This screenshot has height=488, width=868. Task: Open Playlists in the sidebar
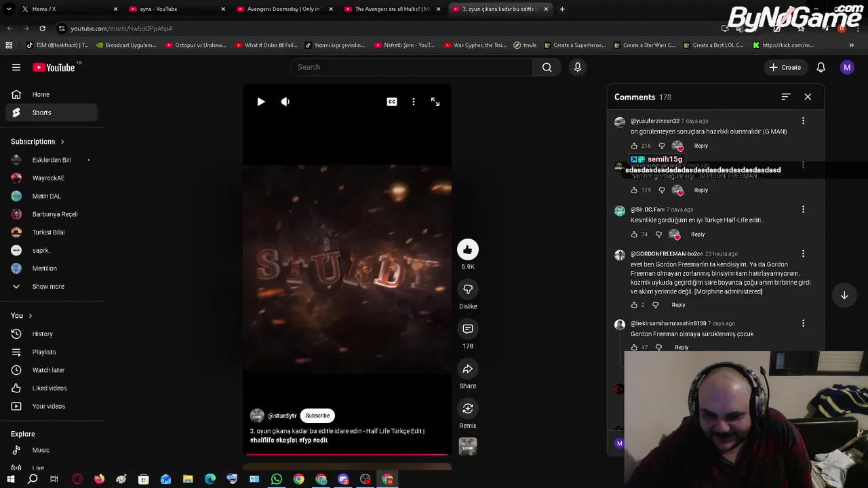tap(52, 352)
